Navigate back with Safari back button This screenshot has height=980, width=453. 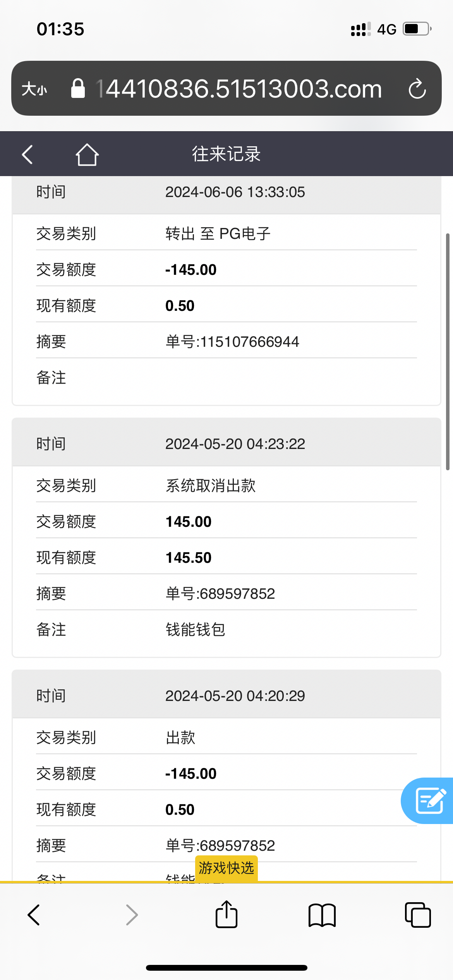[x=34, y=915]
